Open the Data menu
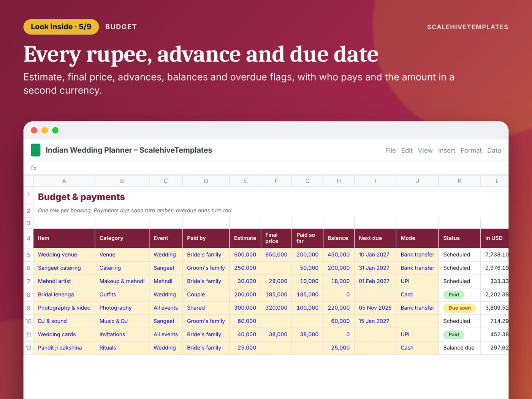This screenshot has width=532, height=399. pyautogui.click(x=494, y=150)
